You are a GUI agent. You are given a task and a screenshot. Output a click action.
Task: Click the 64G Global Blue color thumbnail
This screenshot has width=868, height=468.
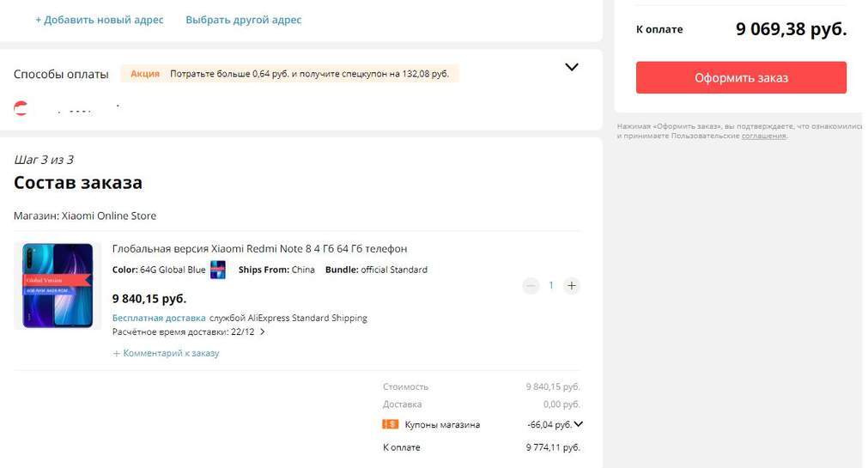(218, 270)
